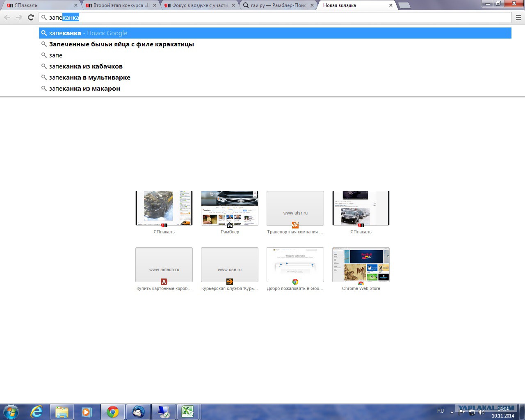Viewport: 525px width, 420px height.
Task: Click the address bar containing запеканка
Action: [x=275, y=17]
